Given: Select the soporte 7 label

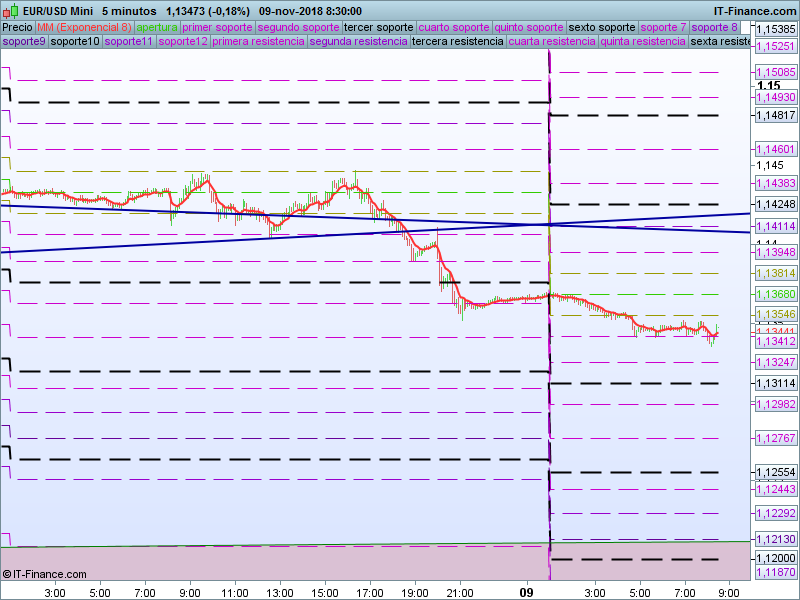Looking at the screenshot, I should (663, 27).
